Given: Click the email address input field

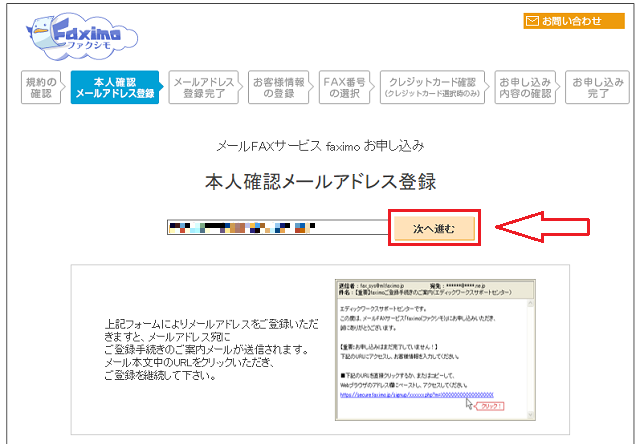Looking at the screenshot, I should tap(278, 227).
